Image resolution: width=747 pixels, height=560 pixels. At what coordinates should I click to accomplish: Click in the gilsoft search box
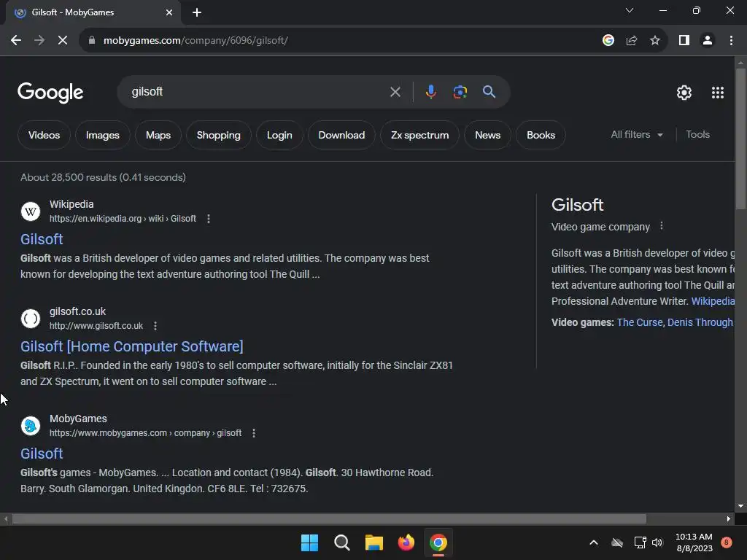pos(258,92)
